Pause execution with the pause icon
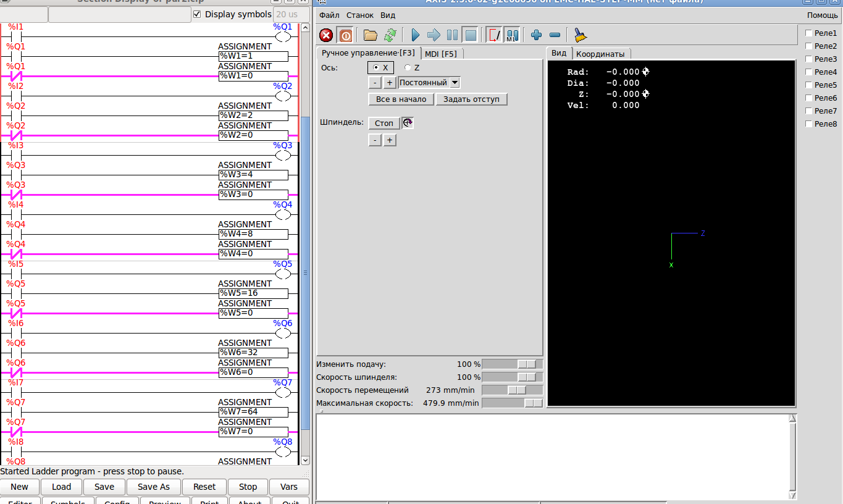Viewport: 843px width, 504px height. (453, 35)
